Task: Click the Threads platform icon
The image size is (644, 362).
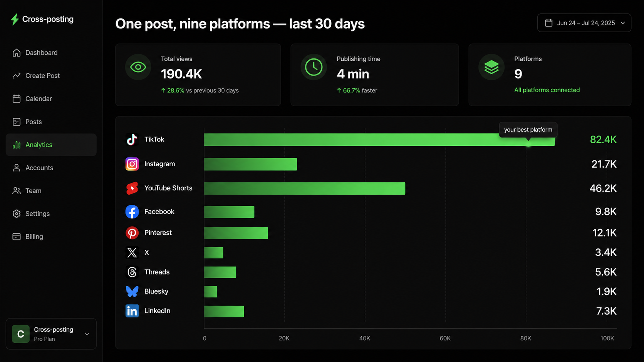Action: pos(132,272)
